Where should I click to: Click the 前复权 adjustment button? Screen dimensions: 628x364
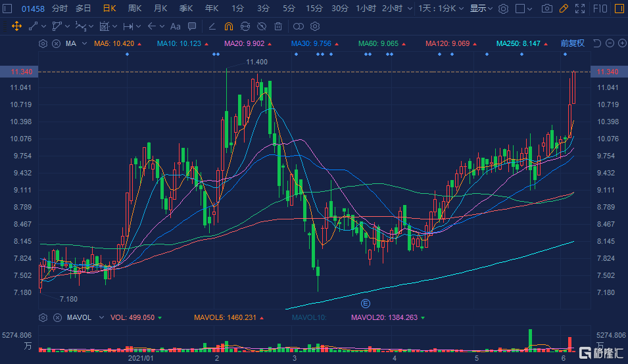click(572, 43)
